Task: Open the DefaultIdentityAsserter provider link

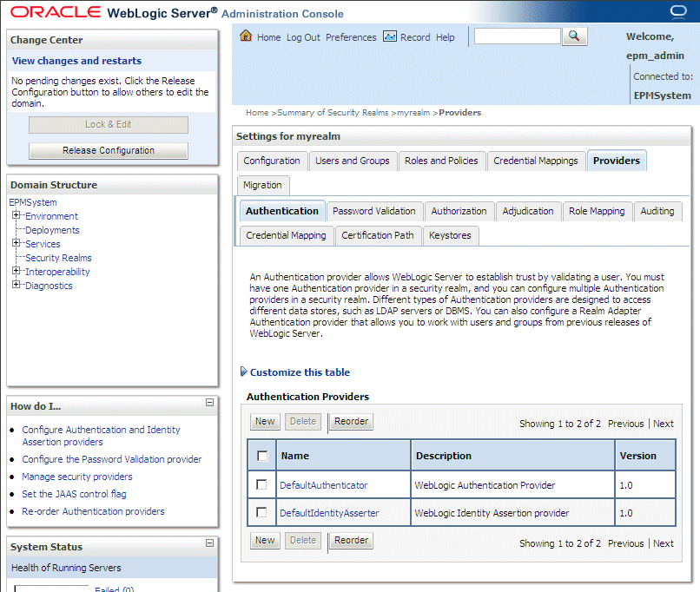Action: pos(329,513)
